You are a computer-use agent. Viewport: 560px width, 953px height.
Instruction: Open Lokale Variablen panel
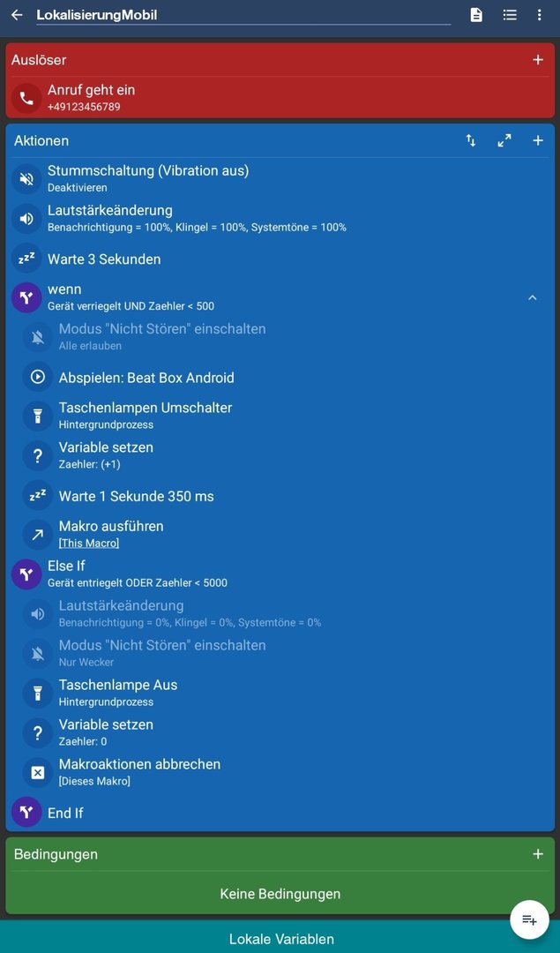pos(280,939)
